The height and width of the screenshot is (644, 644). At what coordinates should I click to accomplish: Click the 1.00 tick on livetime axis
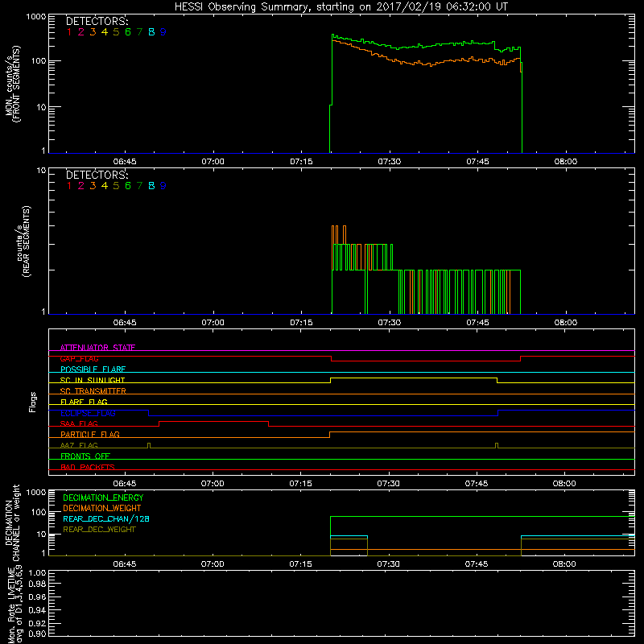pyautogui.click(x=37, y=573)
